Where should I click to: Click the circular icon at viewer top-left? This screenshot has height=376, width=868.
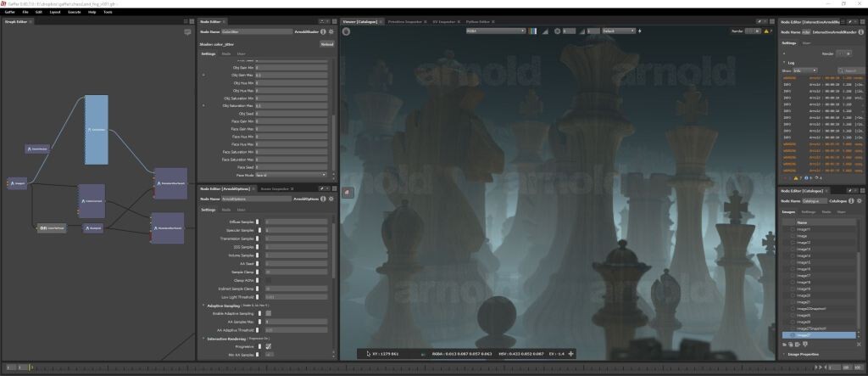tap(346, 31)
